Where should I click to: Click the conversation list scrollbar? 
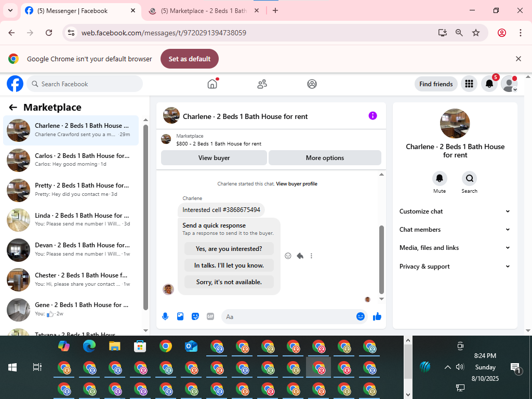145,218
